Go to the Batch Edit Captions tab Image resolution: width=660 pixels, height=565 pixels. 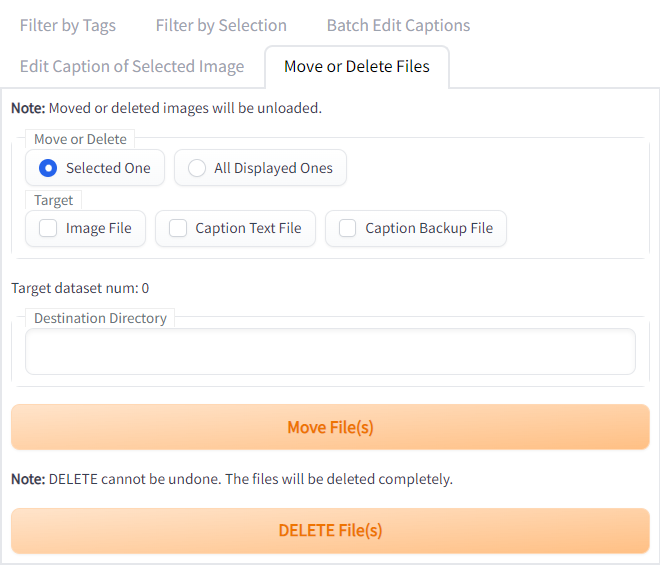tap(398, 25)
